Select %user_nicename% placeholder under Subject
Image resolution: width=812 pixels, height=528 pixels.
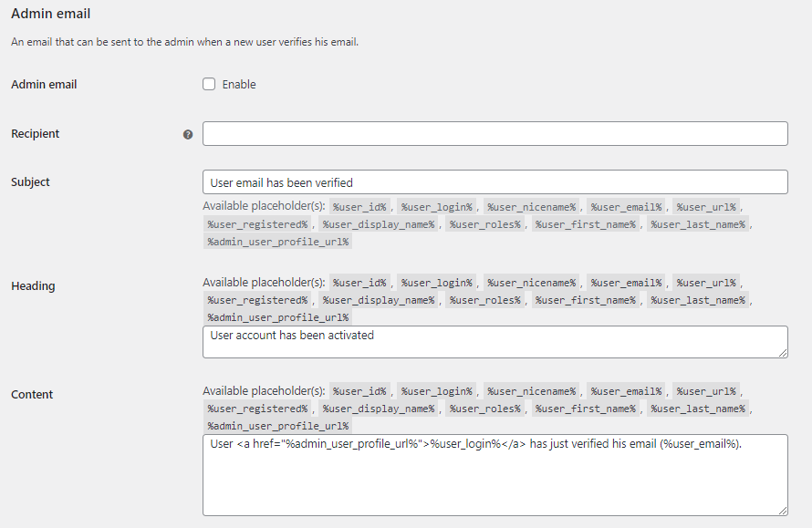(x=531, y=207)
